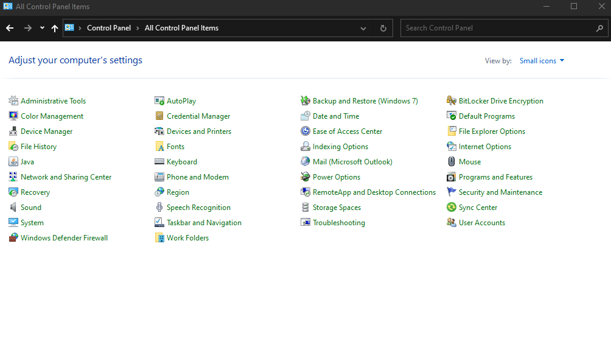This screenshot has width=611, height=364.
Task: Click the search magnifier button
Action: 599,28
